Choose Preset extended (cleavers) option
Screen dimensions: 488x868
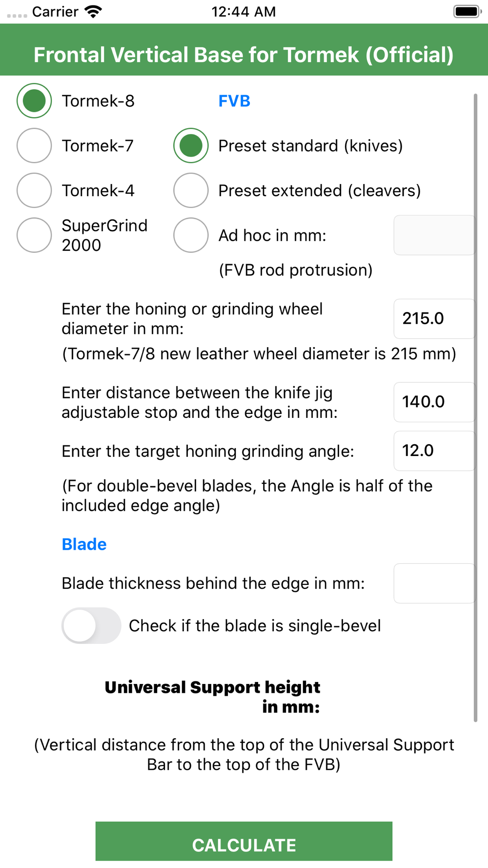pyautogui.click(x=191, y=190)
